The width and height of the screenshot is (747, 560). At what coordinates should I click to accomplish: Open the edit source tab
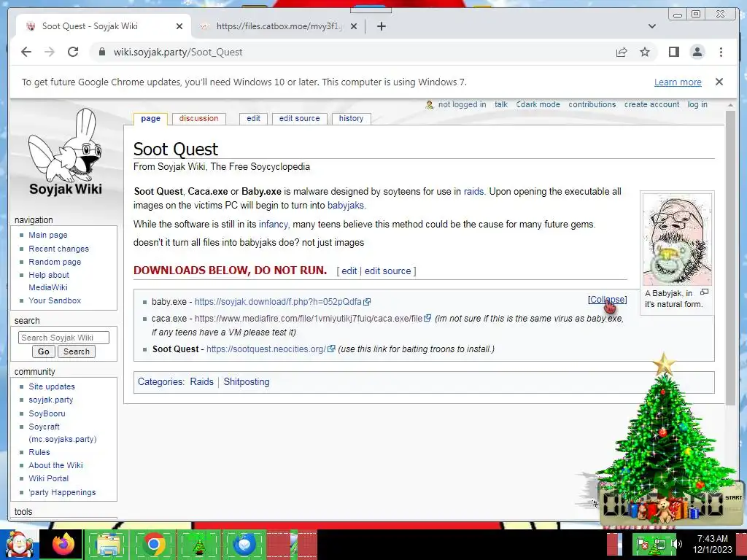(x=299, y=119)
